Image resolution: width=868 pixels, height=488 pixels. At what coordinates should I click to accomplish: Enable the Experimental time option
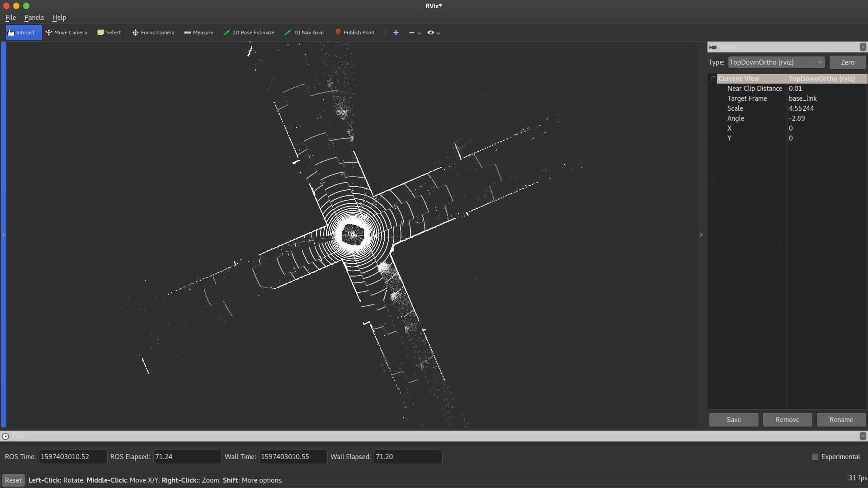[815, 457]
